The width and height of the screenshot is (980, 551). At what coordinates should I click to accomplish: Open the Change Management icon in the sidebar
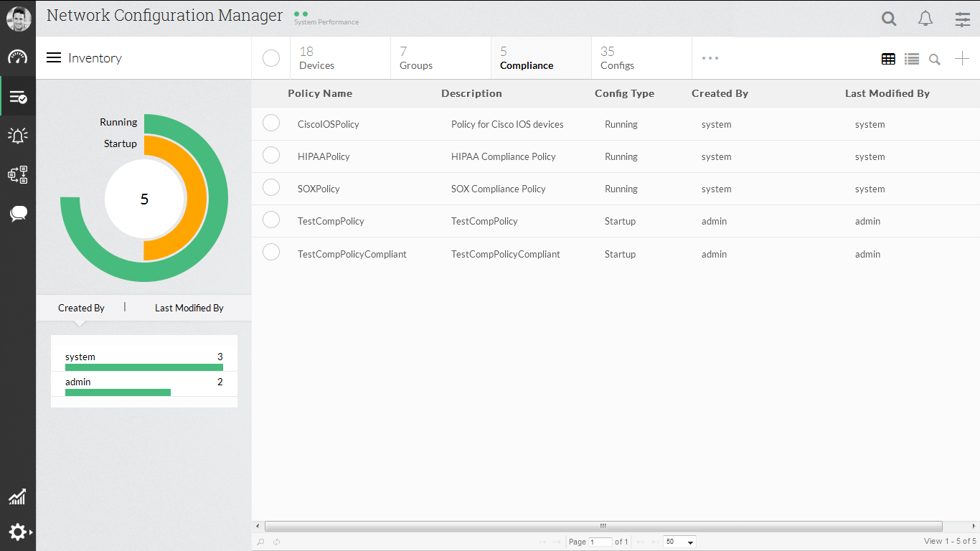(17, 174)
